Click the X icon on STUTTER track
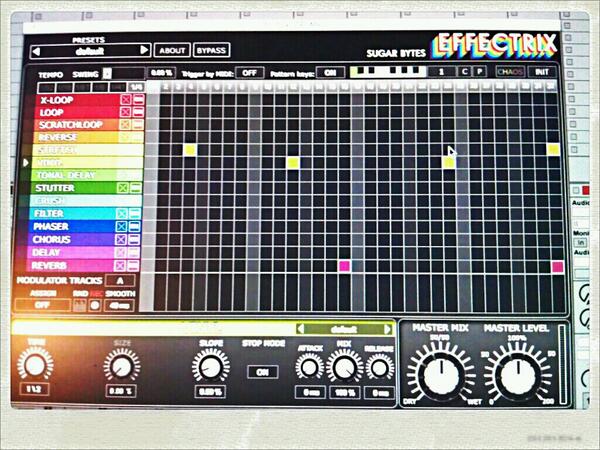Image resolution: width=600 pixels, height=450 pixels. pos(123,188)
